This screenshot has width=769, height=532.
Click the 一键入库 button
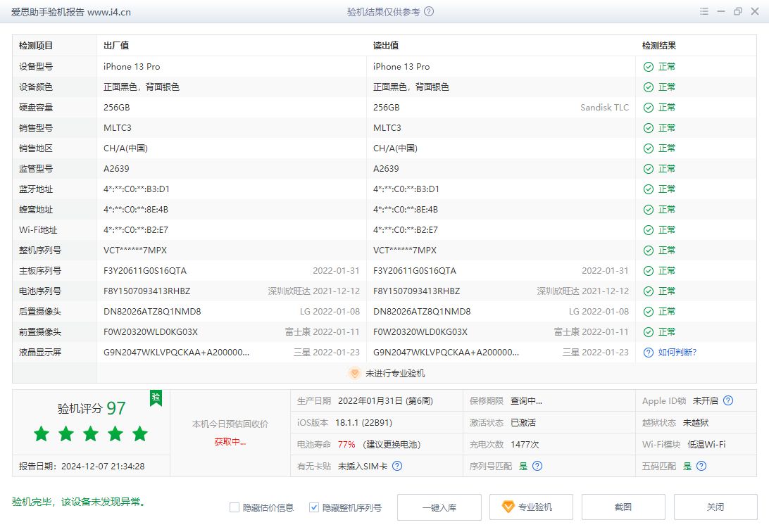tap(440, 507)
